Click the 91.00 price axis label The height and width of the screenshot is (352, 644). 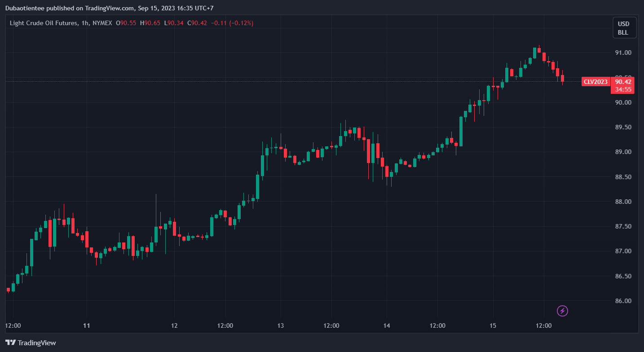(623, 53)
